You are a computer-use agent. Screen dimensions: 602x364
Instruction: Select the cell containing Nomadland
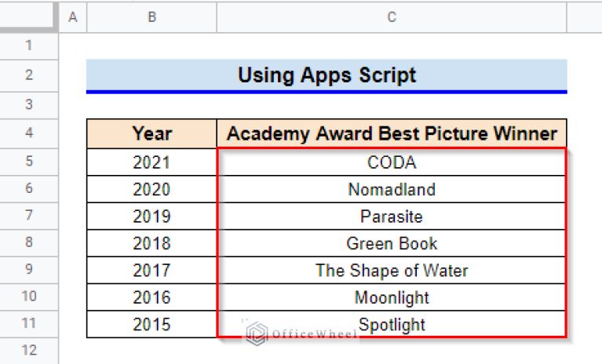coord(392,189)
